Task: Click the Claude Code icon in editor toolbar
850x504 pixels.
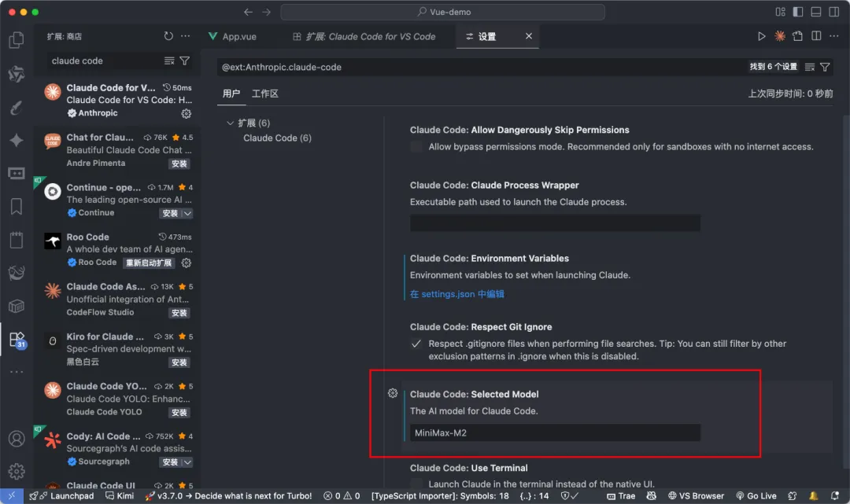Action: point(780,36)
